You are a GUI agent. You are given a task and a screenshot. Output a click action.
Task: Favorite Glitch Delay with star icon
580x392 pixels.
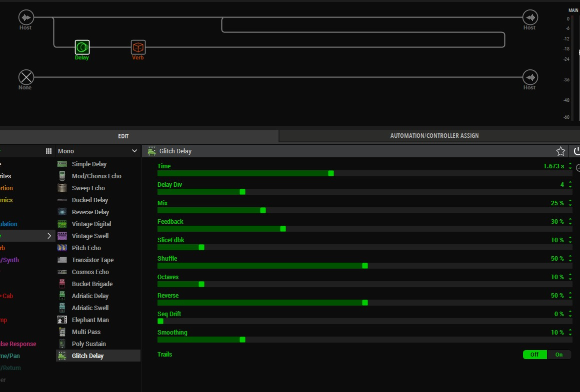[x=560, y=151]
